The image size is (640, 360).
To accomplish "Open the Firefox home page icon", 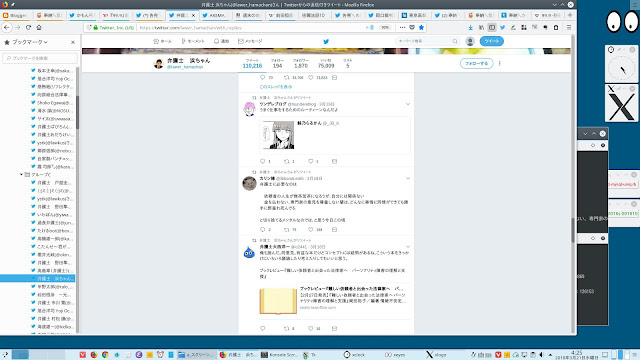I will (x=39, y=27).
